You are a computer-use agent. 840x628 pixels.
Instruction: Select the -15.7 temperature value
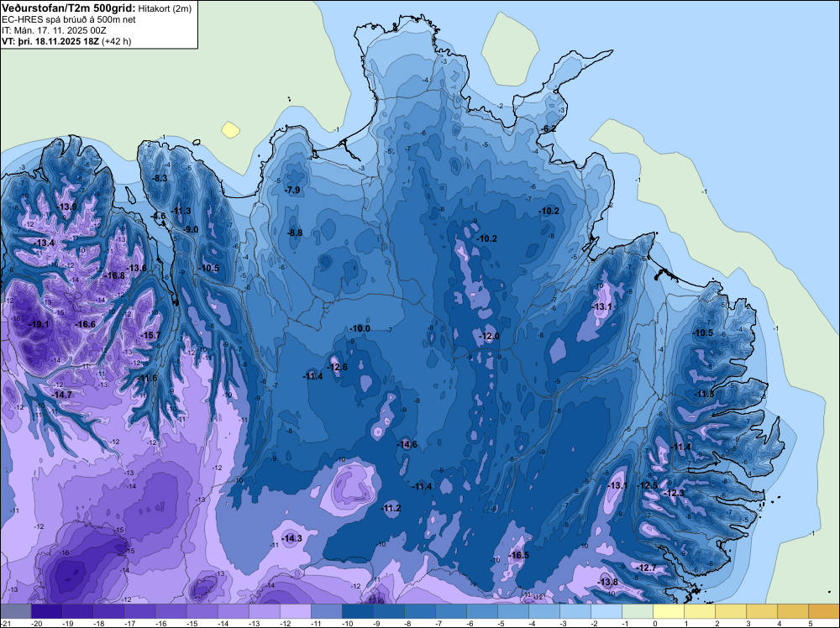pos(150,335)
